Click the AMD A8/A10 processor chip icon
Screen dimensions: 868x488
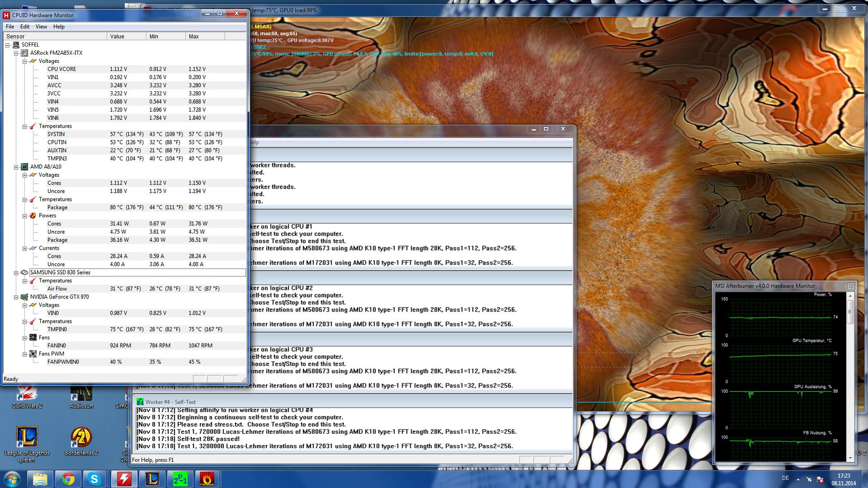point(24,167)
